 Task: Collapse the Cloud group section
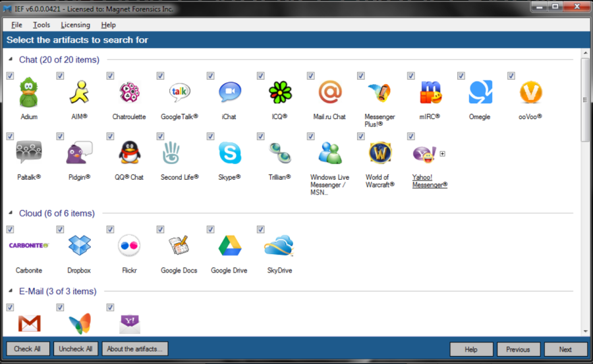tap(11, 213)
